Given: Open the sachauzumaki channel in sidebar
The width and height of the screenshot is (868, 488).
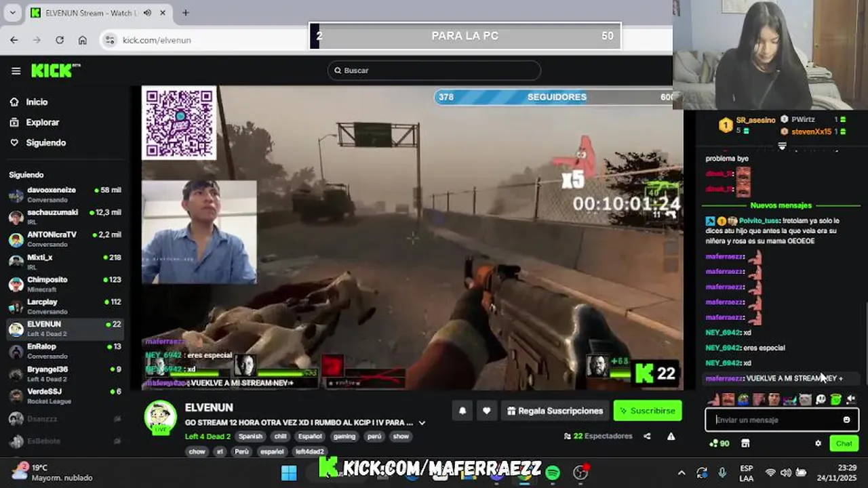Looking at the screenshot, I should (65, 217).
